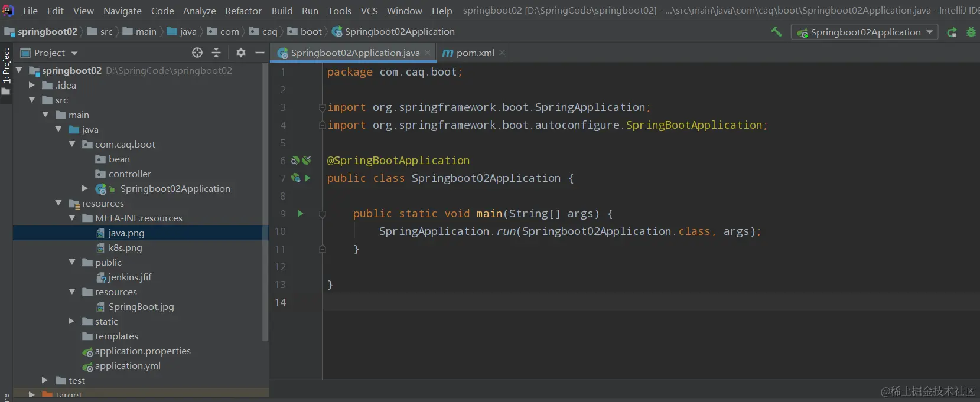The image size is (980, 402).
Task: Open the VCS menu
Action: click(369, 11)
